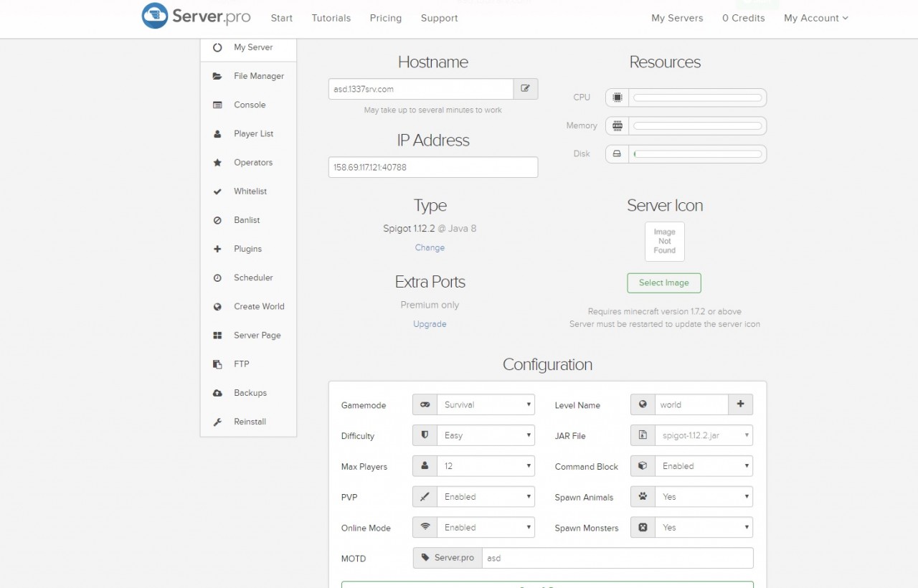Click the Max Players person icon

(425, 466)
